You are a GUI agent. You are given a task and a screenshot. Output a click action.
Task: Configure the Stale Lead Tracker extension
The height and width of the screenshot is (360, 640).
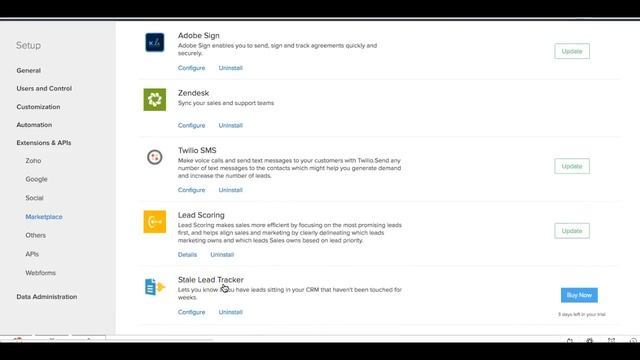click(191, 312)
